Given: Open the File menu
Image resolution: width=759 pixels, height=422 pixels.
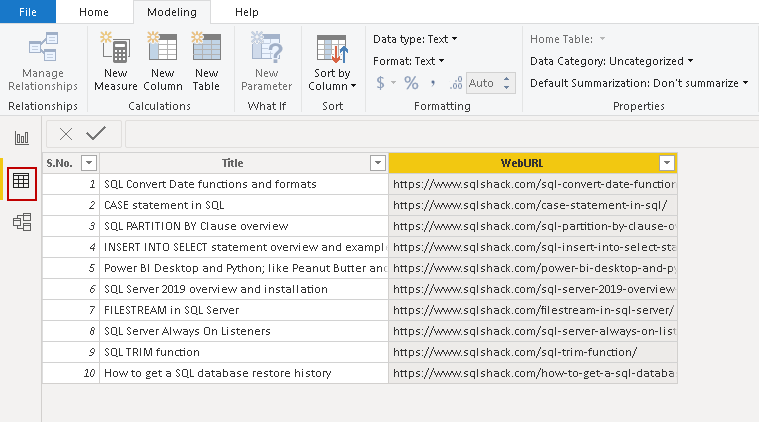Looking at the screenshot, I should (28, 12).
